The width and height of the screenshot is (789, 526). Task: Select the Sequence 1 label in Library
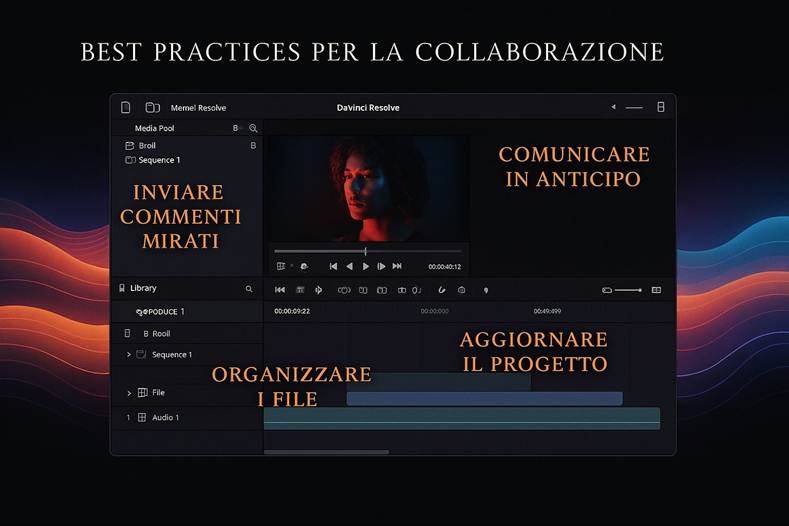click(172, 354)
